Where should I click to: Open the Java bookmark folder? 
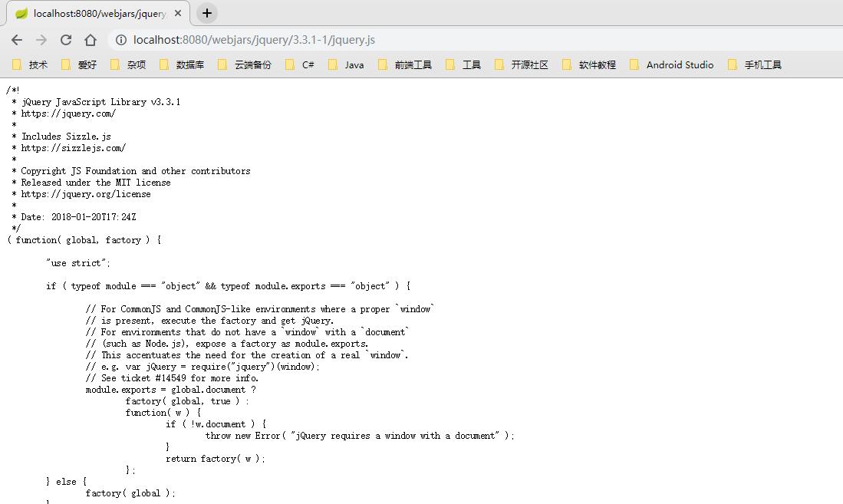pos(346,64)
